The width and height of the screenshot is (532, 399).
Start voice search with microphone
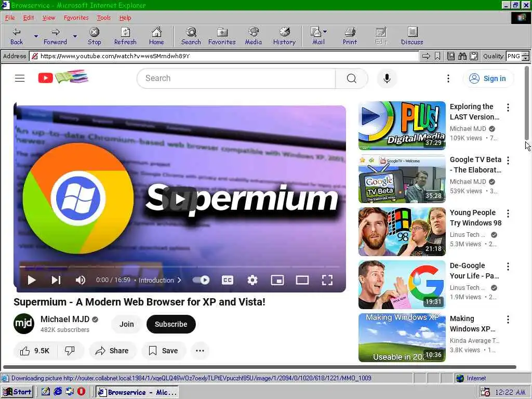pos(387,78)
